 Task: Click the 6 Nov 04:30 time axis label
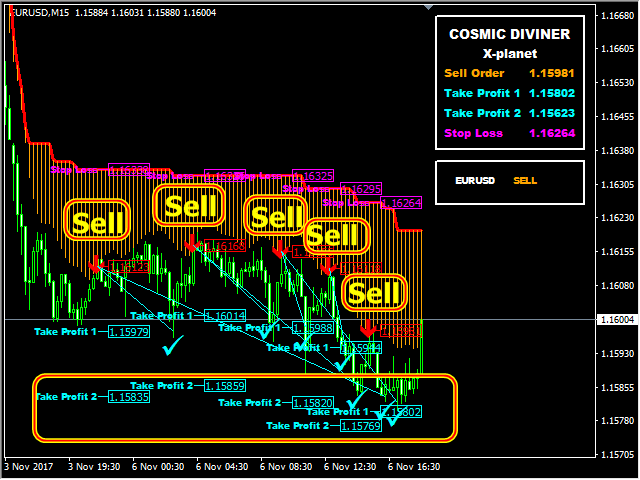pyautogui.click(x=222, y=467)
